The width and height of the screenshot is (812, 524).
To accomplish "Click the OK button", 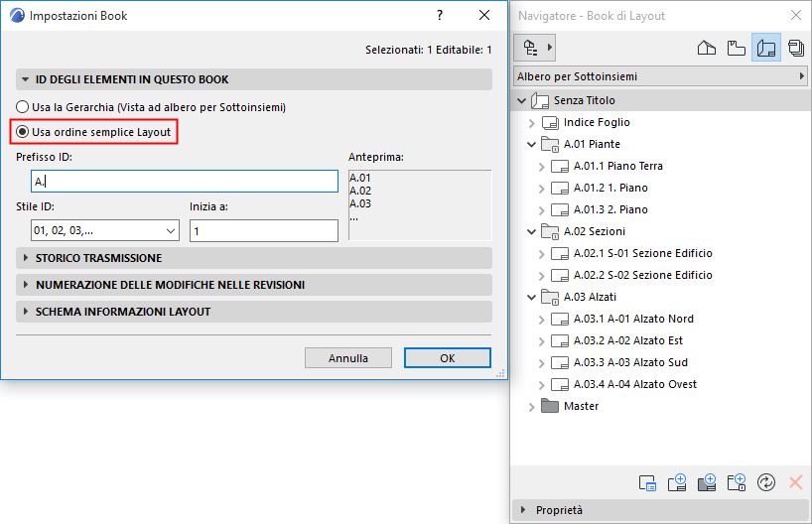I will [x=448, y=358].
